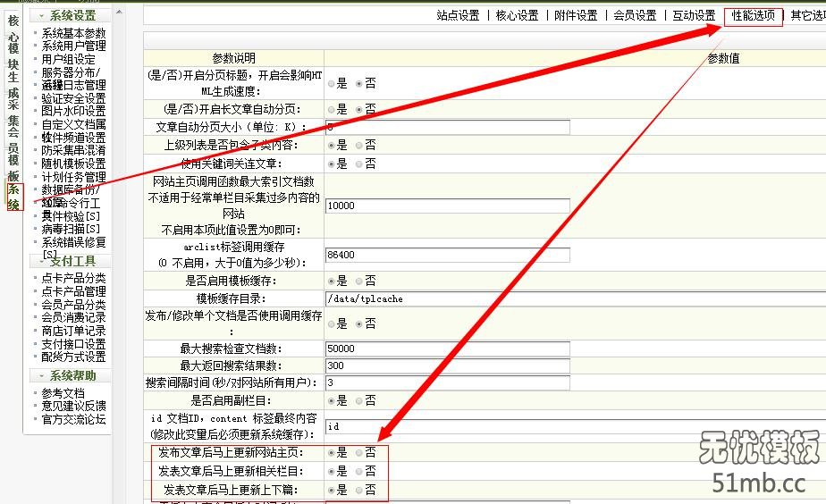Open 官方交流论坛 help link
This screenshot has height=504, width=826.
point(73,419)
